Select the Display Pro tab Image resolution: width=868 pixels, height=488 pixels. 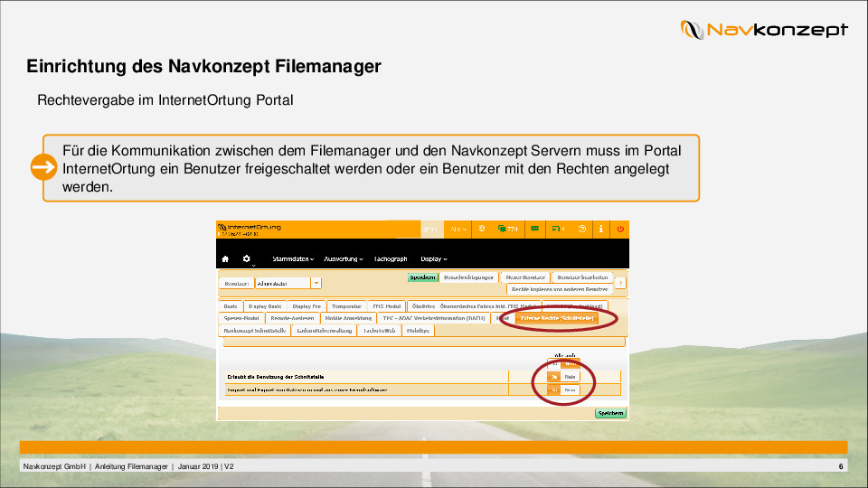pyautogui.click(x=307, y=306)
